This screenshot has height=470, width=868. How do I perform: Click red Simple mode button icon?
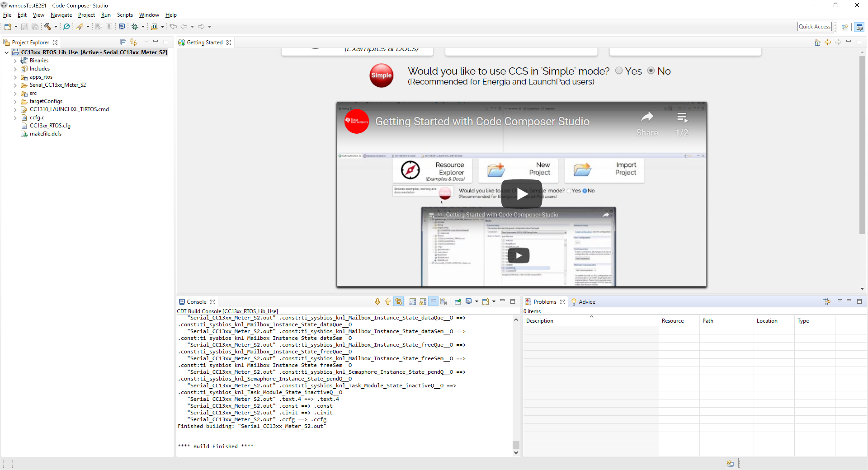coord(381,76)
